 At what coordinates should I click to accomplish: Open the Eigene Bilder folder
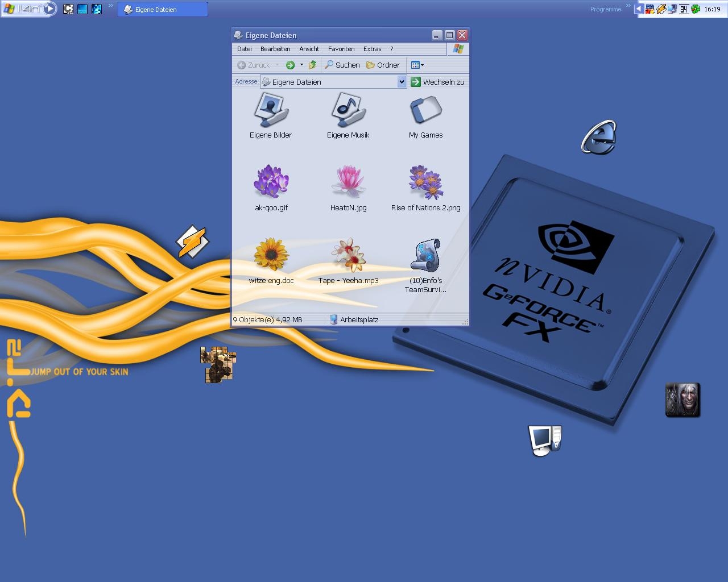[x=271, y=116]
